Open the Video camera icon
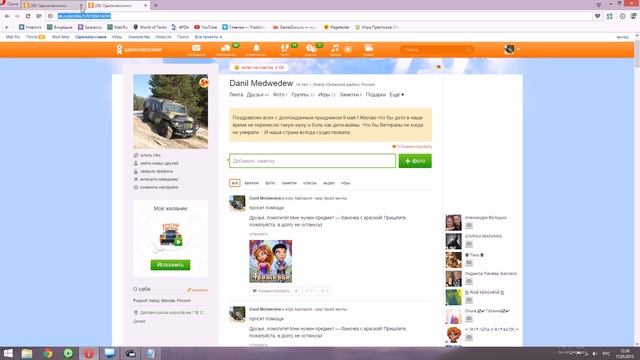Viewport: 640px width, 360px height. point(368,48)
